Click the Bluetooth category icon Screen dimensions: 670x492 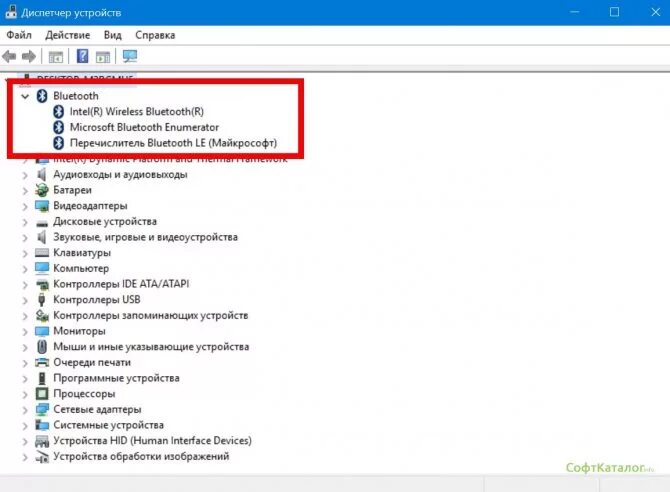(42, 96)
